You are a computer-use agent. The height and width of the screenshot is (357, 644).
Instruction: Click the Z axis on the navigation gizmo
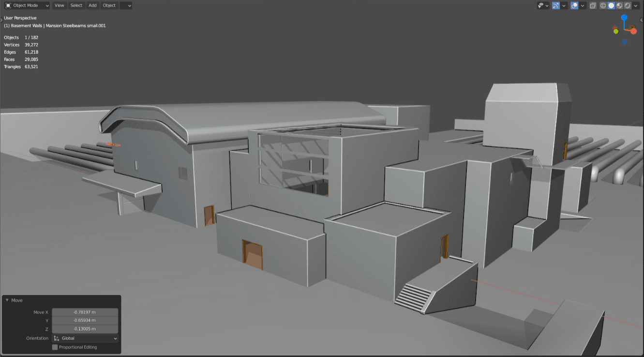pos(625,16)
